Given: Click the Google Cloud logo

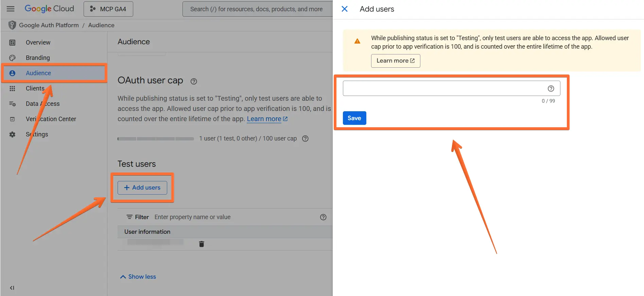Looking at the screenshot, I should (49, 9).
